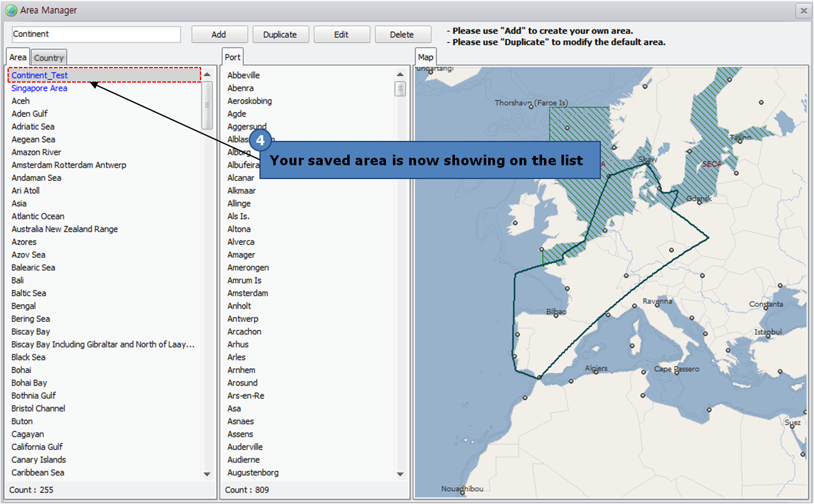This screenshot has height=504, width=814.
Task: Click the area name input field
Action: (x=96, y=34)
